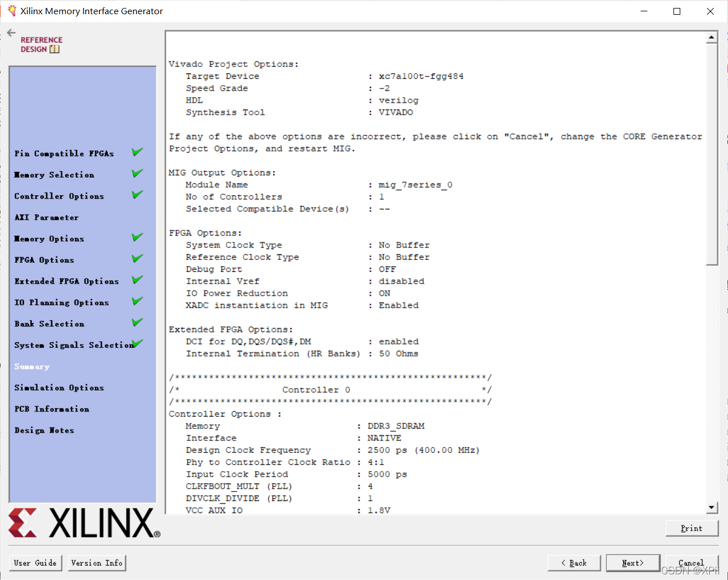Go to Pin Compatible FPGAs step
The height and width of the screenshot is (580, 728).
[64, 153]
